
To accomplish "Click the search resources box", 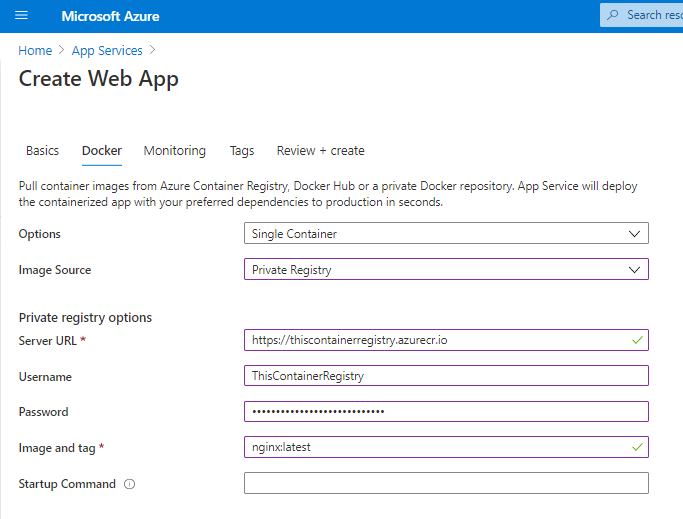I will [x=641, y=15].
